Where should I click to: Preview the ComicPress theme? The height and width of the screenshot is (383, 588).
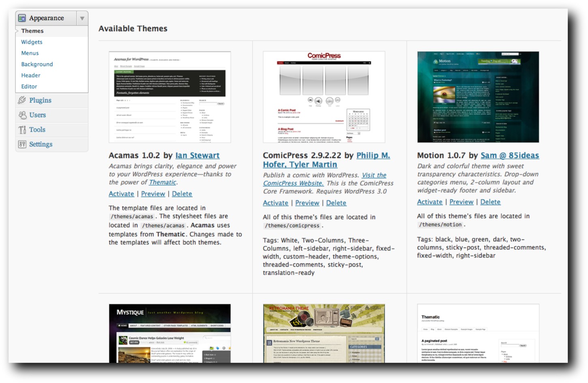point(307,203)
